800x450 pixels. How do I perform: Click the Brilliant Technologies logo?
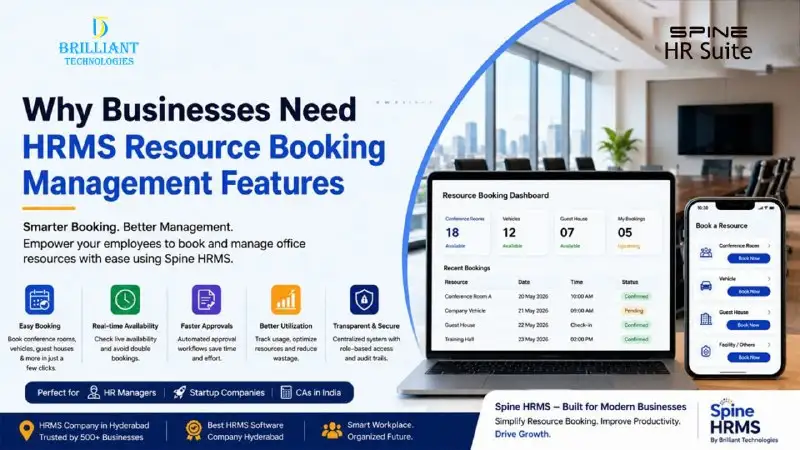[98, 41]
